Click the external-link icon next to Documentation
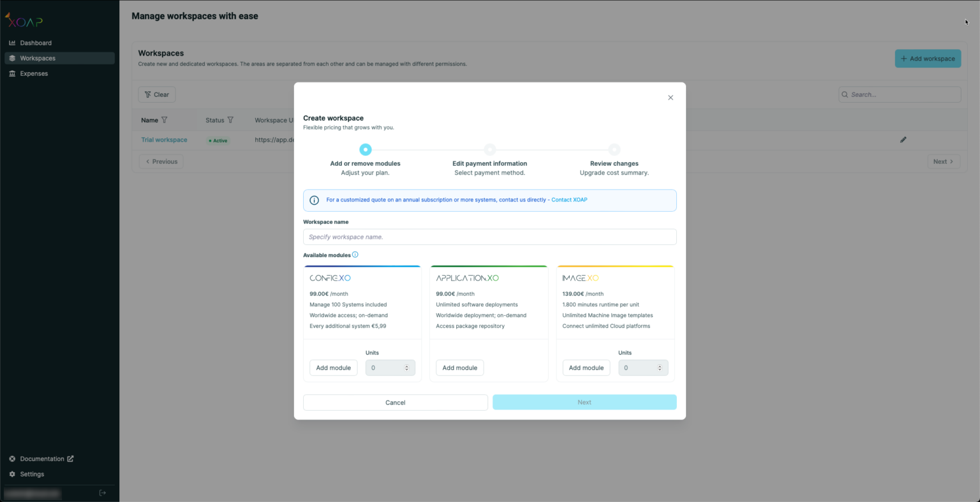The image size is (980, 502). coord(70,459)
